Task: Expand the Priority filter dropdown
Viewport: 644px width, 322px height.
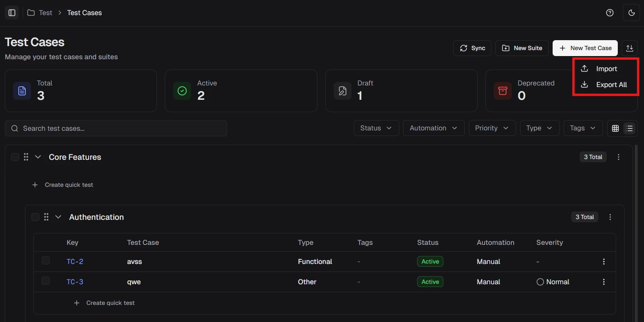Action: (x=492, y=128)
